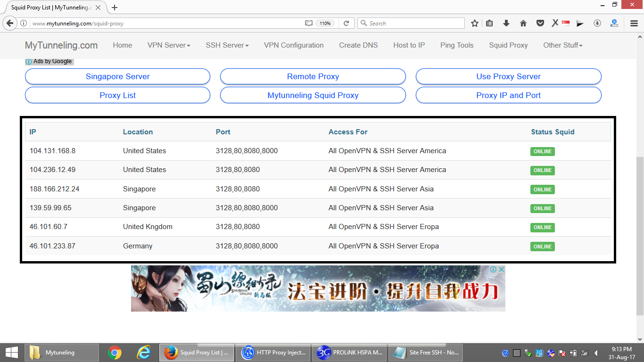
Task: Open the Downloads arrow icon
Action: [x=506, y=23]
